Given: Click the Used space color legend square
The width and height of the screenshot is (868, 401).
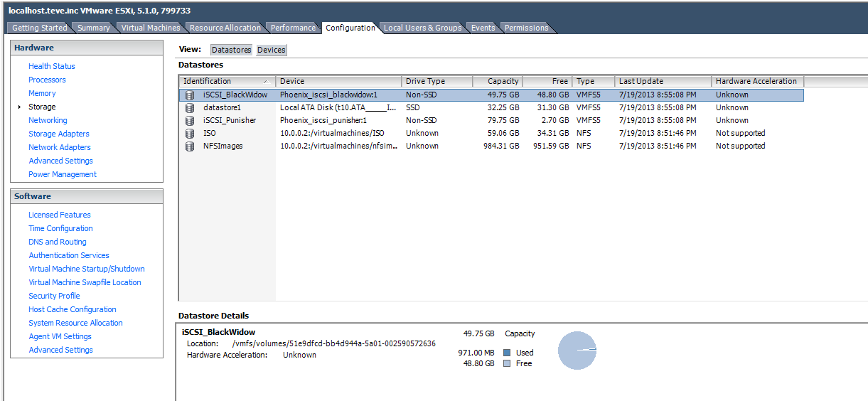Looking at the screenshot, I should [507, 353].
